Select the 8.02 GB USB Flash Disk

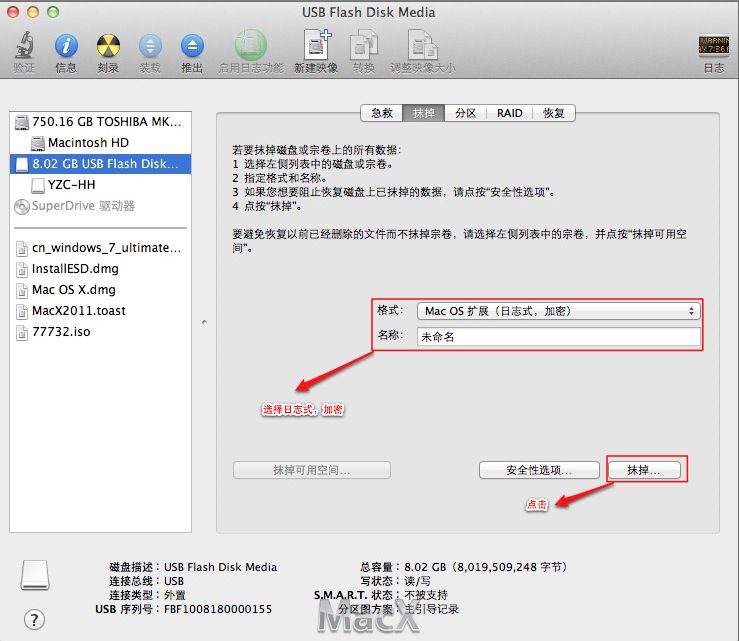pyautogui.click(x=100, y=164)
